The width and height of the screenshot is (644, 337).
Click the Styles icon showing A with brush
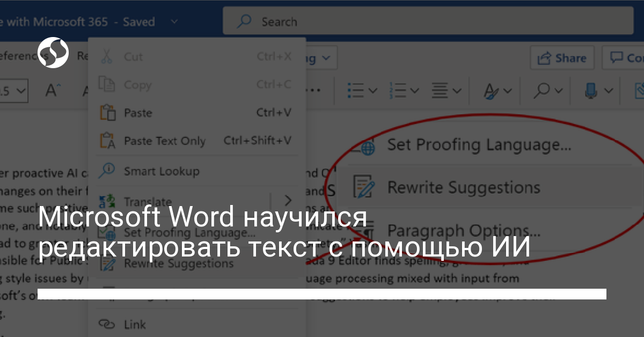pyautogui.click(x=491, y=90)
